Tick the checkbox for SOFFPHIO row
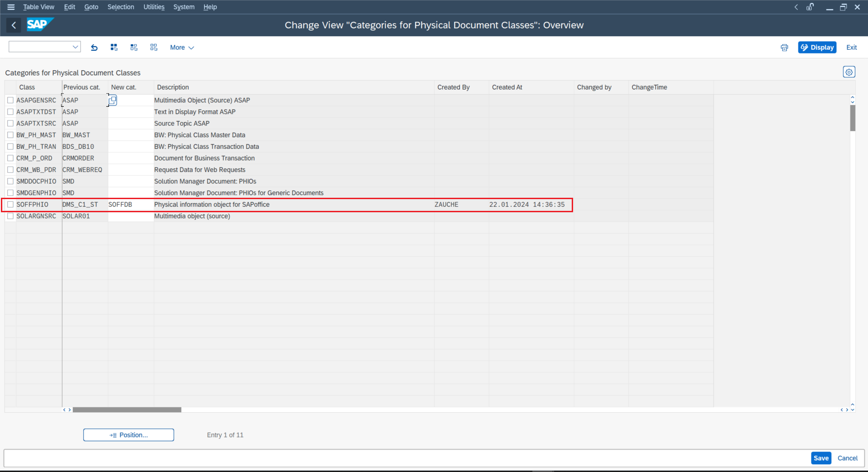Viewport: 868px width, 472px height. [10, 205]
